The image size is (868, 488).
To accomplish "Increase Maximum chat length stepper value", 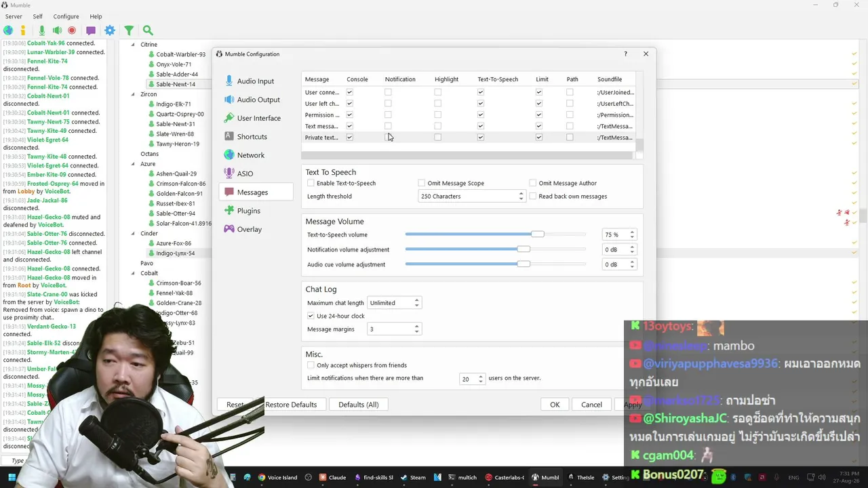I will point(416,300).
